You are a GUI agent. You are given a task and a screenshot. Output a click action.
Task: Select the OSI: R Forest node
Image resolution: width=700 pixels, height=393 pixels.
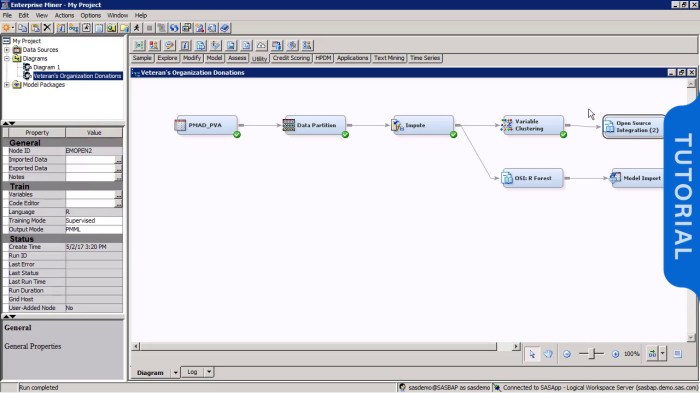[x=532, y=178]
